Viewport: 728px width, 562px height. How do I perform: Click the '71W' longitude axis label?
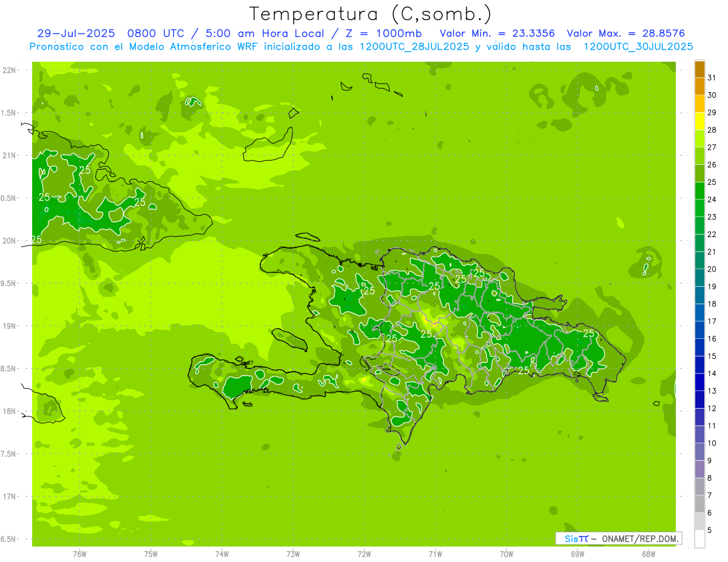pos(435,554)
